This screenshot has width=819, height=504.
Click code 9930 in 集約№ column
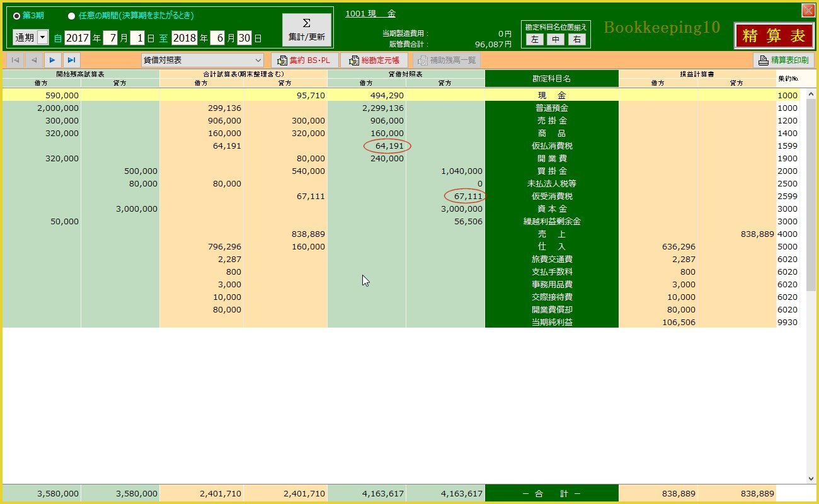[x=787, y=322]
